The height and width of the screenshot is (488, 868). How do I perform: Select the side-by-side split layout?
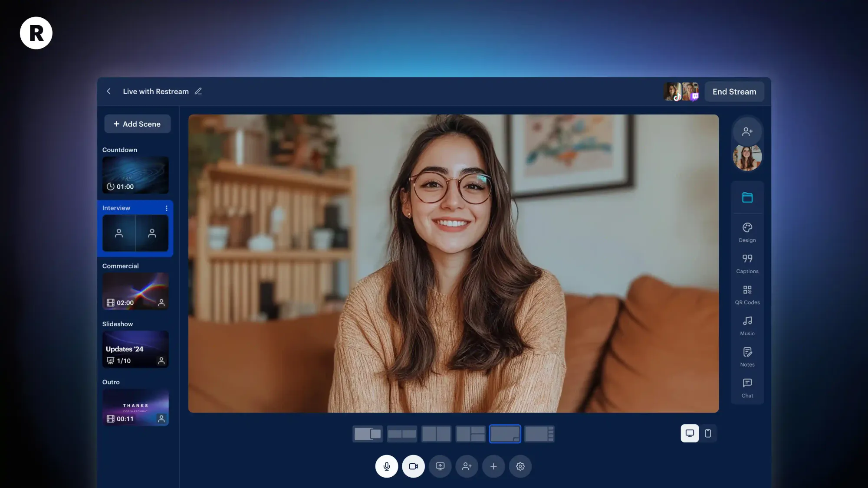point(436,434)
